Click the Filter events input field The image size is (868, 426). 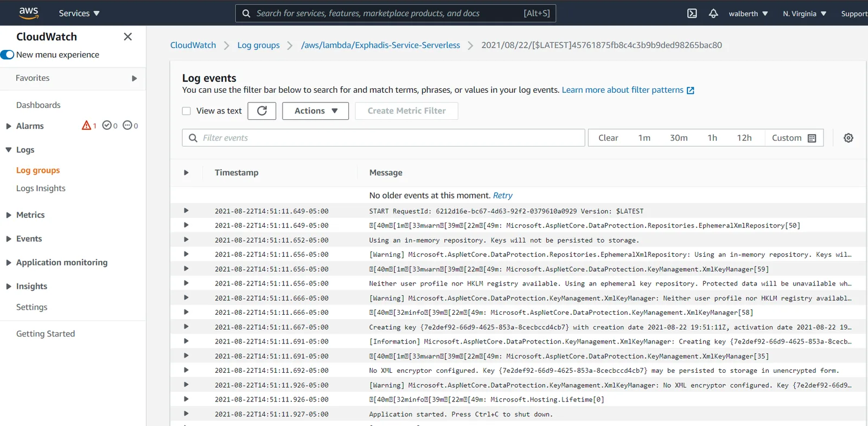click(x=384, y=138)
